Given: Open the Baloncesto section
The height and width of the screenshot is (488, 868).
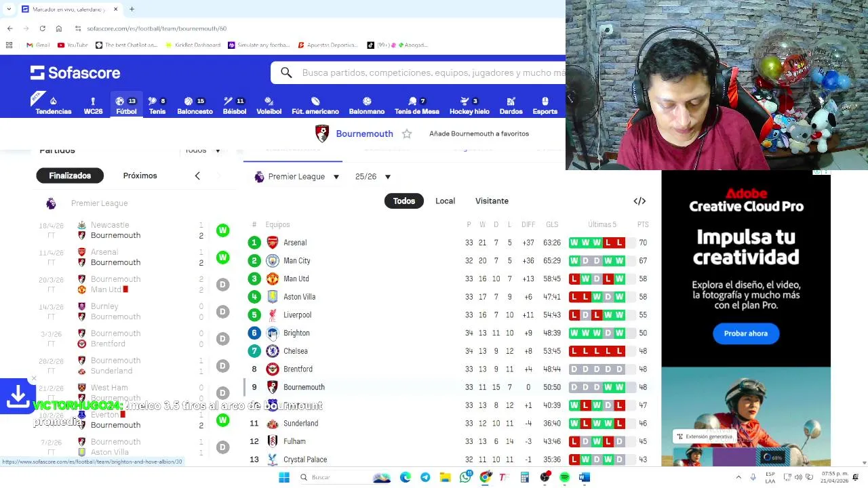Looking at the screenshot, I should tap(195, 105).
